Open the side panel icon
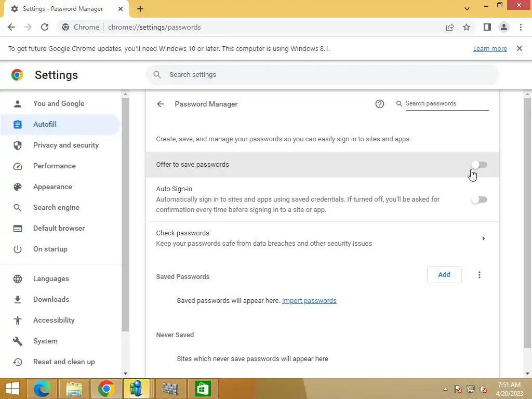 (487, 27)
